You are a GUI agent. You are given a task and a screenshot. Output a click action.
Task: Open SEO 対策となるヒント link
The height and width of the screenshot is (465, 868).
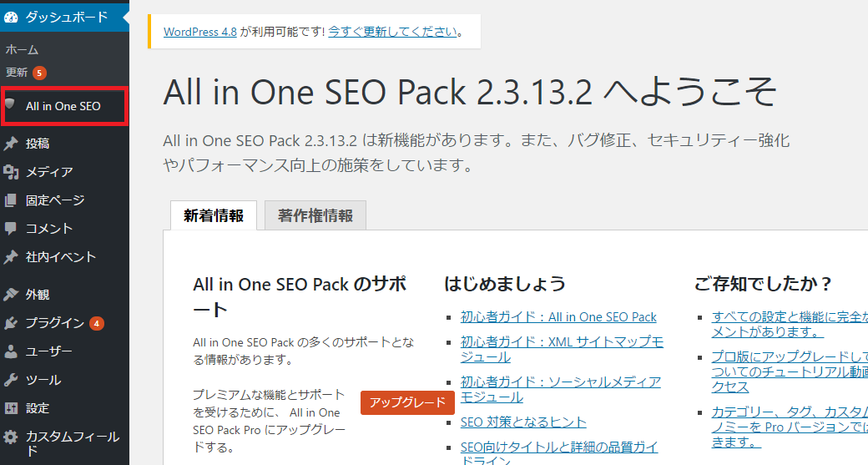pos(523,422)
